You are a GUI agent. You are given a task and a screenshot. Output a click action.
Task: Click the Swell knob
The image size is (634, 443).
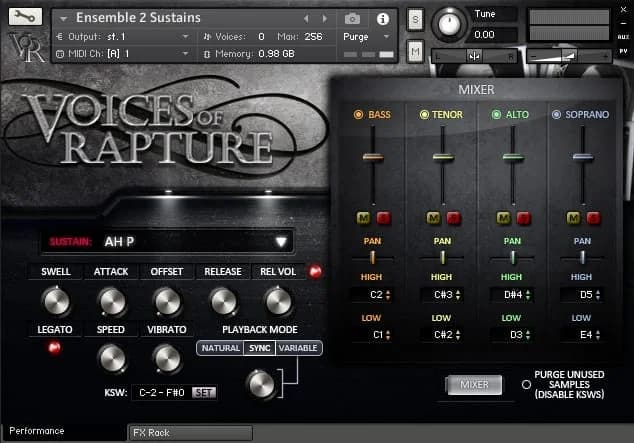pyautogui.click(x=56, y=301)
